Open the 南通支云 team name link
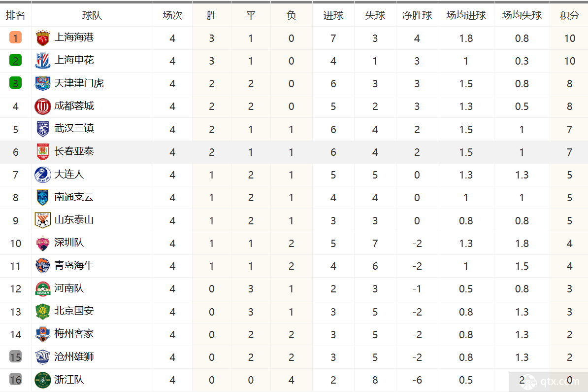Image resolution: width=588 pixels, height=392 pixels. [74, 197]
